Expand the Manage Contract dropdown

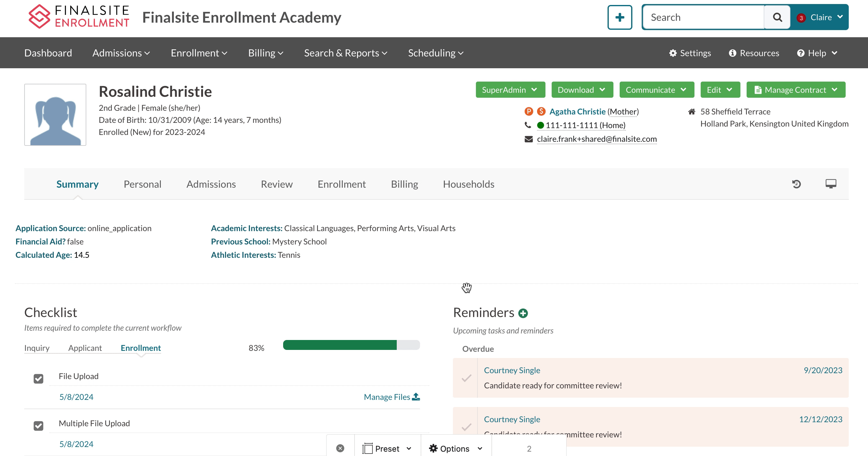click(796, 90)
